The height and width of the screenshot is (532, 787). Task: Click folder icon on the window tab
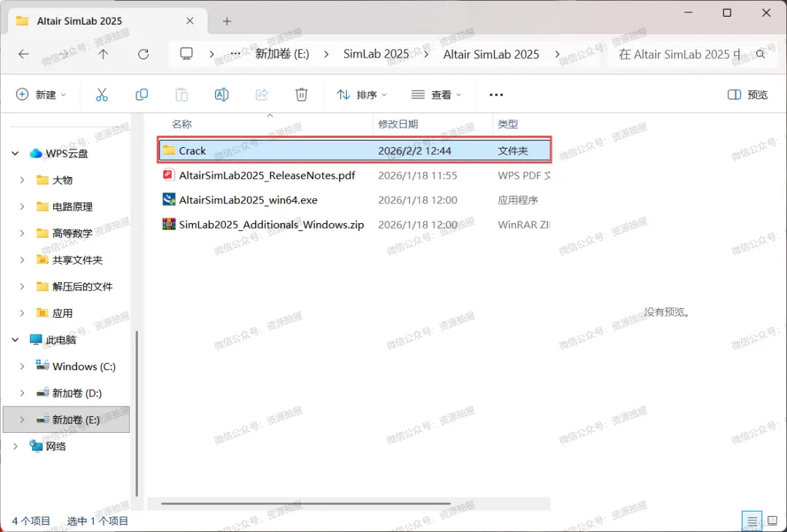point(22,21)
